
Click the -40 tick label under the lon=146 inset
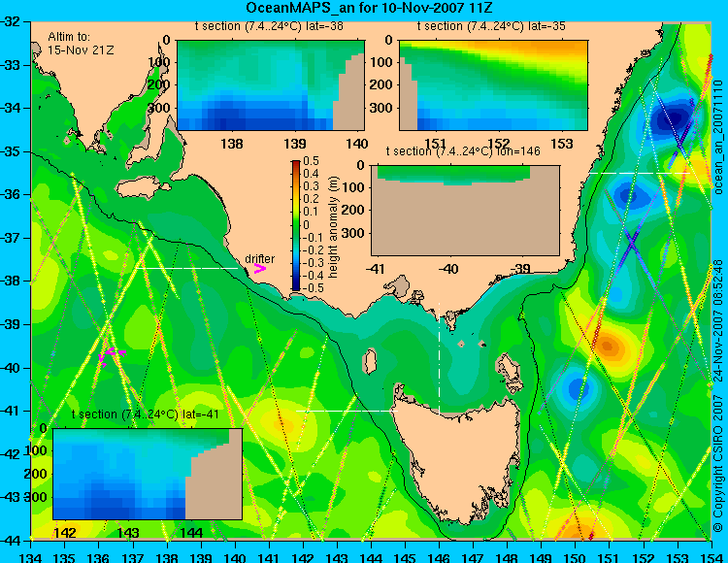pos(448,269)
